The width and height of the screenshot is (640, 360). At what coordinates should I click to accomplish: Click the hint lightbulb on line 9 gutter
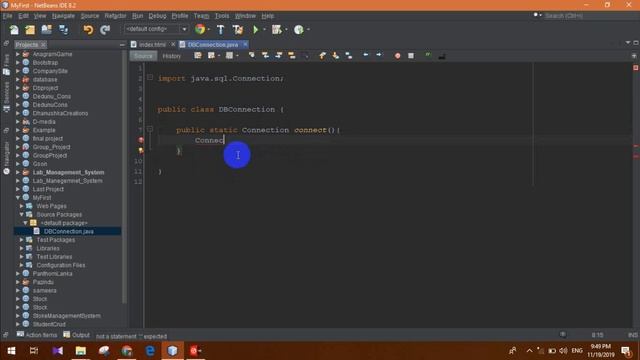click(141, 150)
